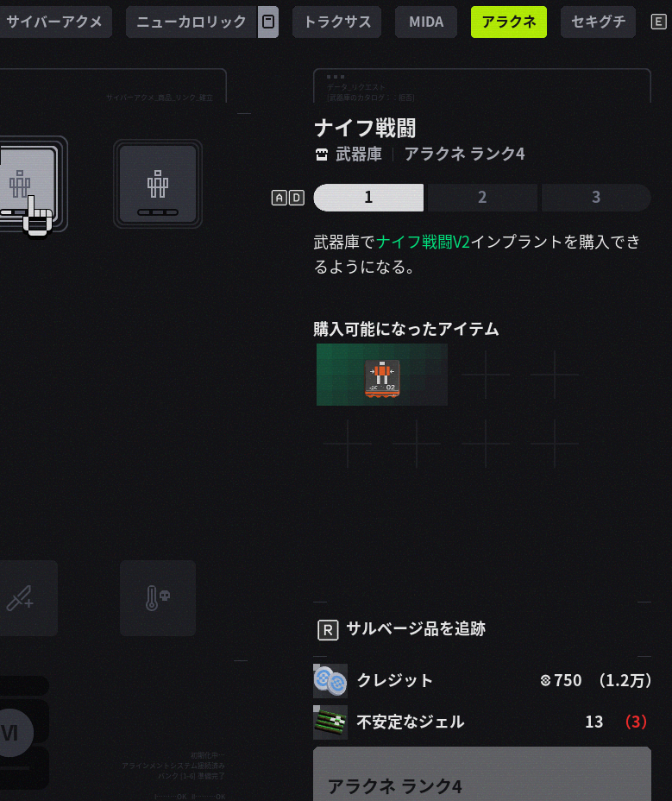
Task: Click the A key prompt icon
Action: point(279,198)
